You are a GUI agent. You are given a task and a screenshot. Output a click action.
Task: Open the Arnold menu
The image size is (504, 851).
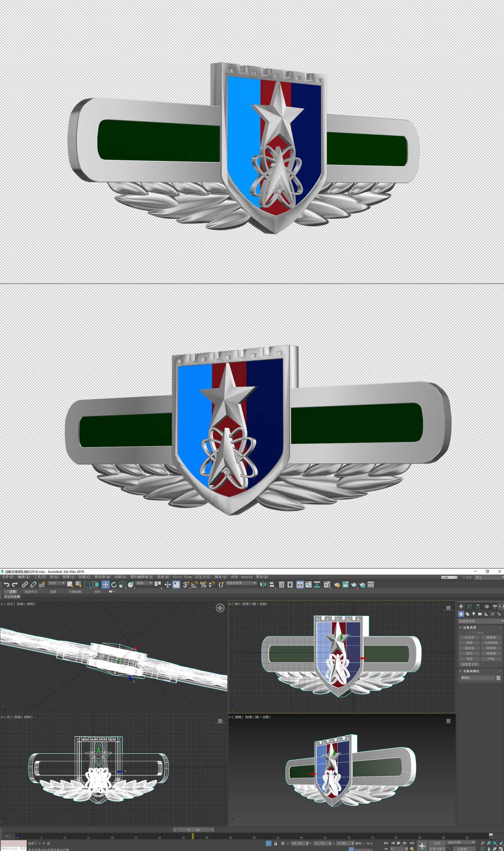pos(246,577)
